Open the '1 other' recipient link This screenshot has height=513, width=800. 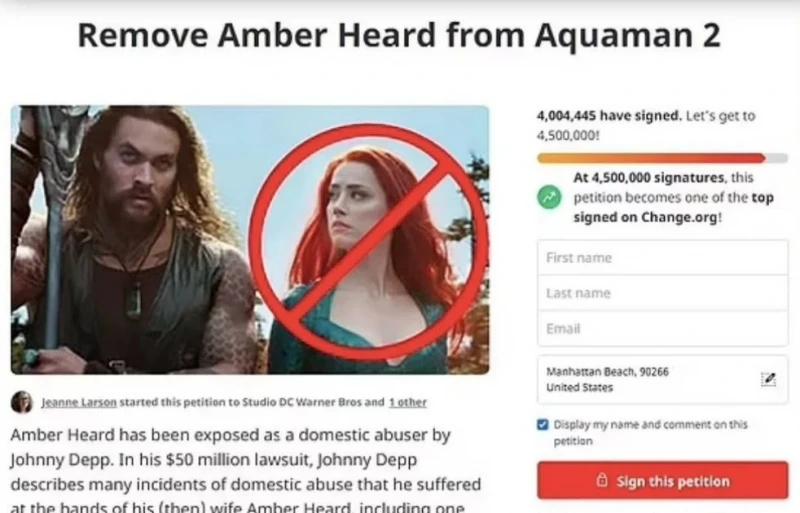pos(408,402)
